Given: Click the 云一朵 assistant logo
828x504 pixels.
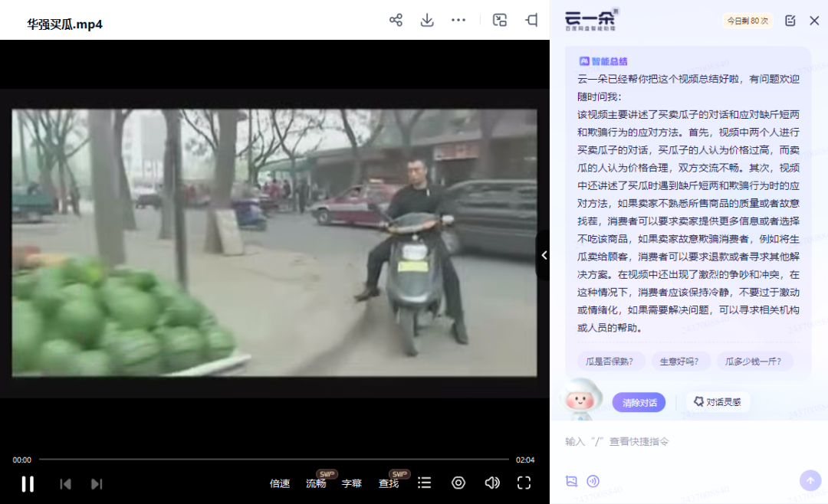Looking at the screenshot, I should pos(591,20).
